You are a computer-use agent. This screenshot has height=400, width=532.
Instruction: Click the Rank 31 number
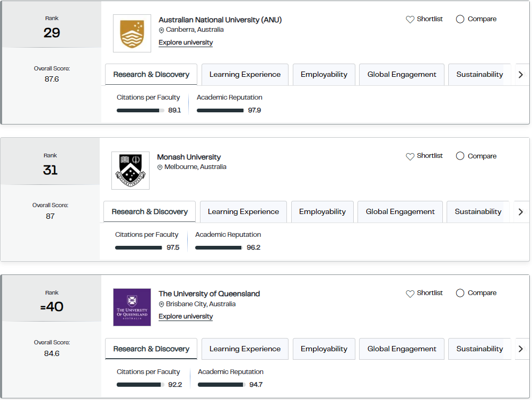[50, 170]
